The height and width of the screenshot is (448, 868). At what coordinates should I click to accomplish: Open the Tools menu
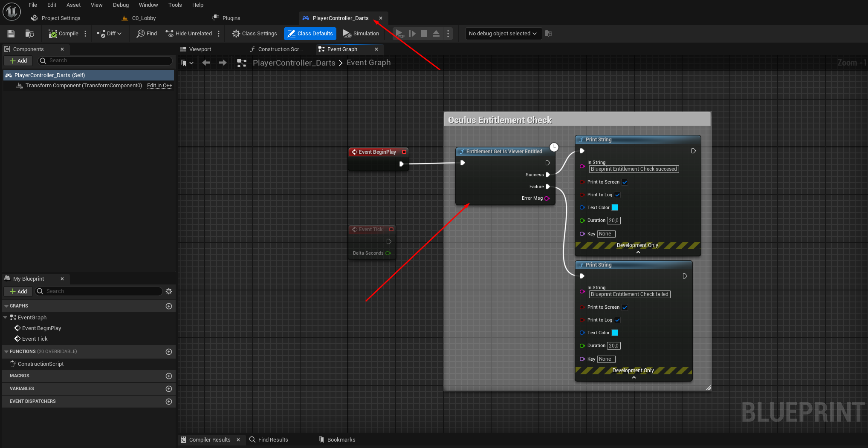pos(175,5)
